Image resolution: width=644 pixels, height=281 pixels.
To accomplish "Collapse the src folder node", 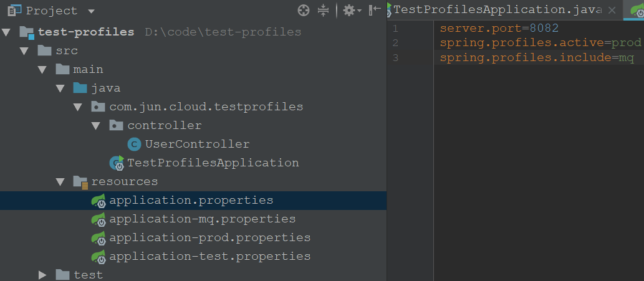I will (x=24, y=51).
